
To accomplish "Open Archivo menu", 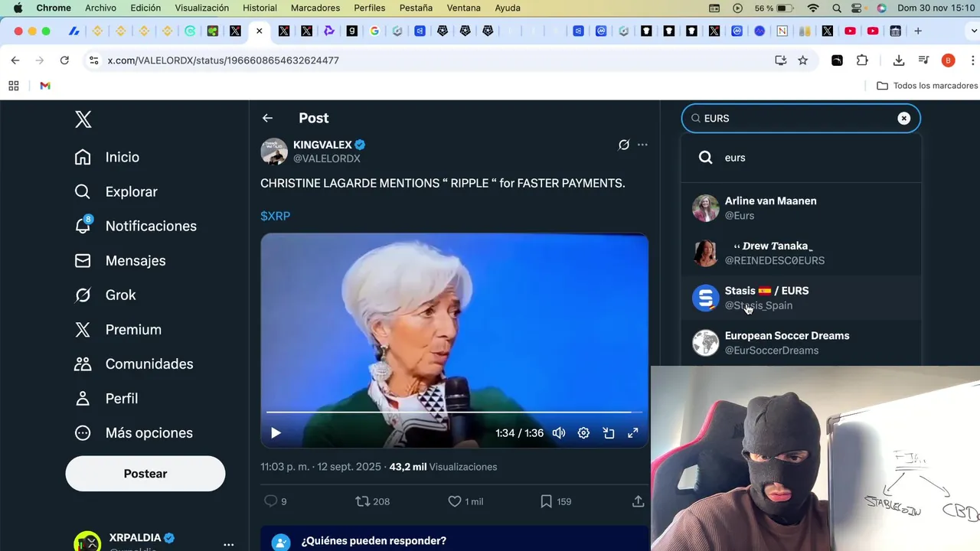I will pyautogui.click(x=100, y=8).
